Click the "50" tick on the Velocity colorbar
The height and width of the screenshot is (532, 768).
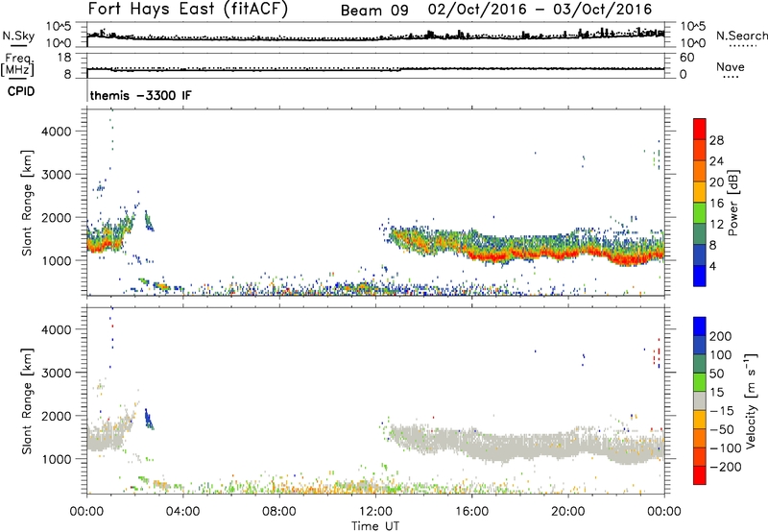point(716,374)
